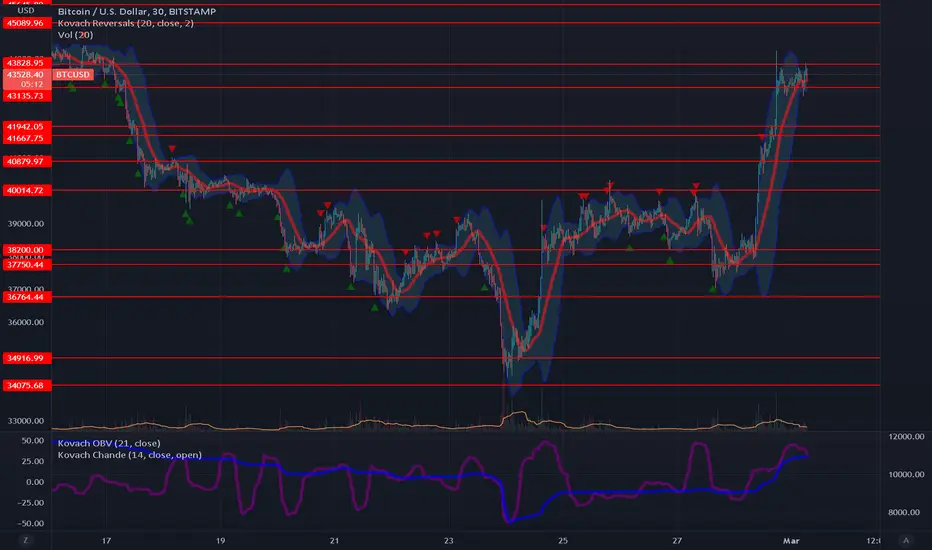The width and height of the screenshot is (932, 550).
Task: Click the 34075.68 price level label
Action: pyautogui.click(x=27, y=385)
